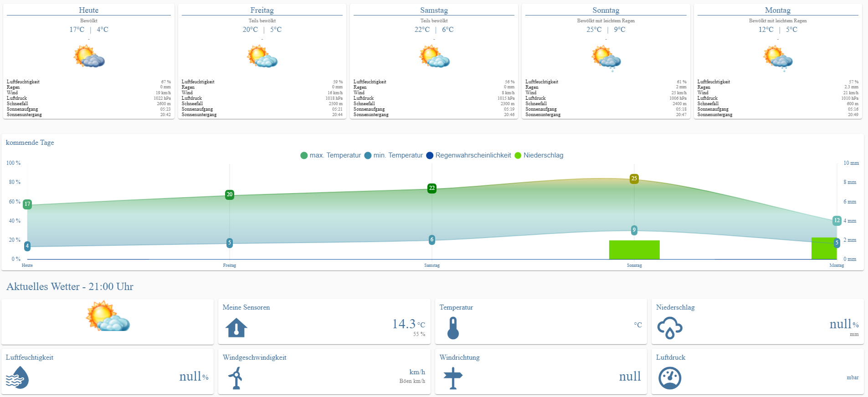Screen dimensions: 868x397
Task: Toggle Niederschlag legend series
Action: (539, 155)
